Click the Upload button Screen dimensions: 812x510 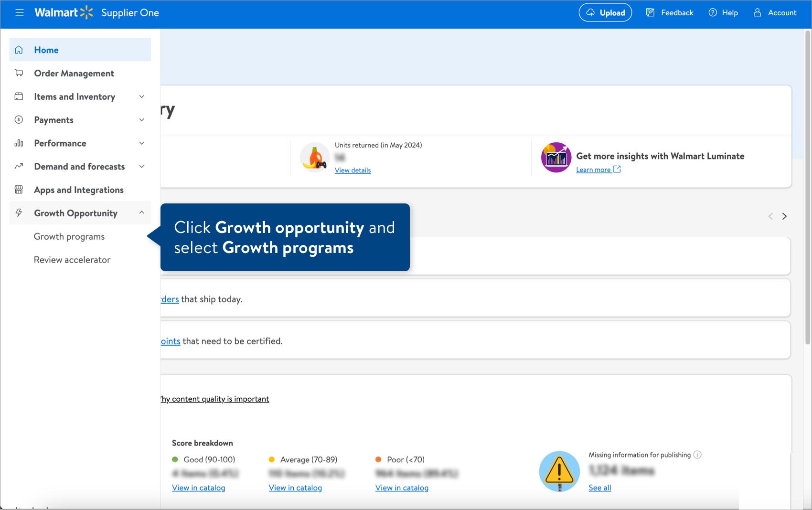coord(605,12)
